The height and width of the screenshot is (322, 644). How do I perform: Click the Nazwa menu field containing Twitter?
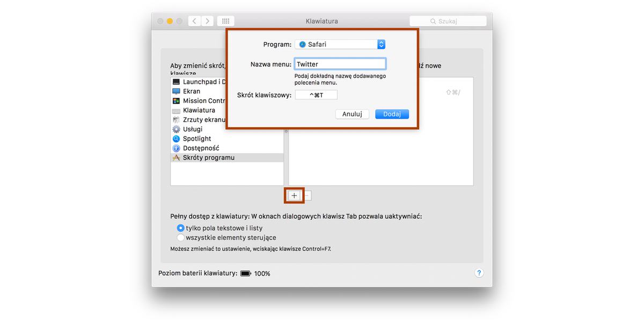coord(340,64)
